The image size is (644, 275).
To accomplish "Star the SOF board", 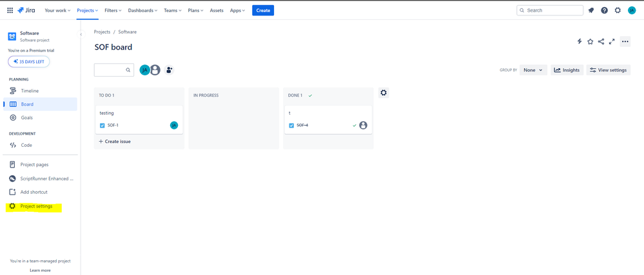I will click(590, 41).
